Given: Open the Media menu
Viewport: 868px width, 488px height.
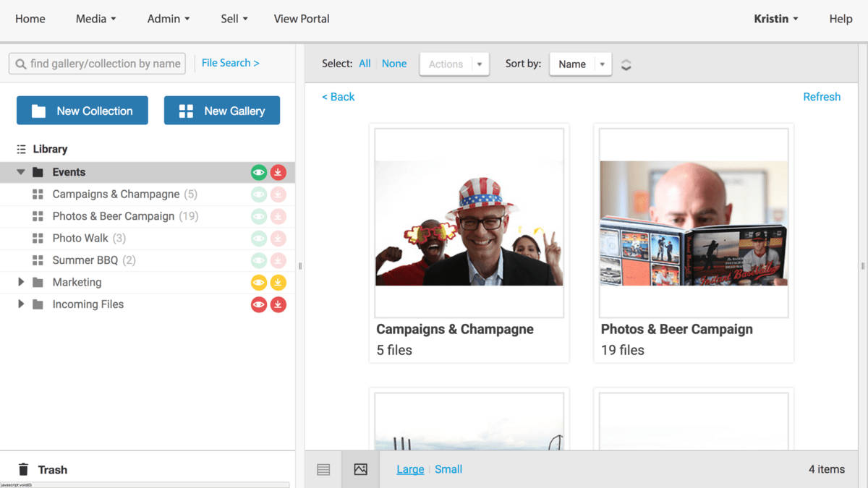Looking at the screenshot, I should [95, 19].
